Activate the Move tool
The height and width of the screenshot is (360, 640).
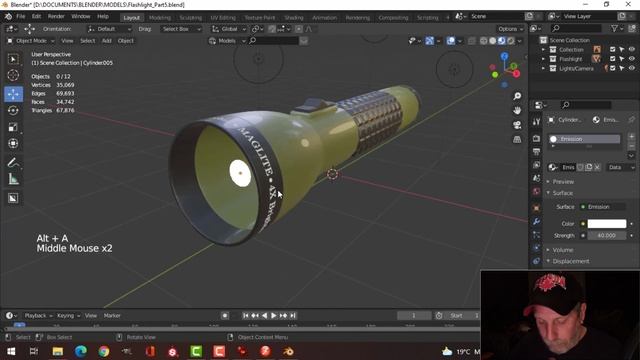click(13, 94)
